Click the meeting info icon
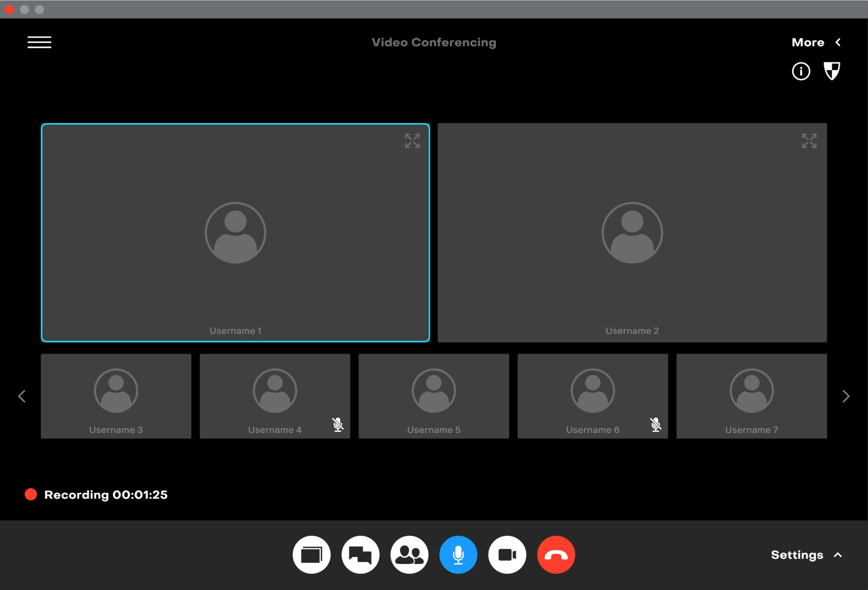The height and width of the screenshot is (590, 868). (x=801, y=71)
